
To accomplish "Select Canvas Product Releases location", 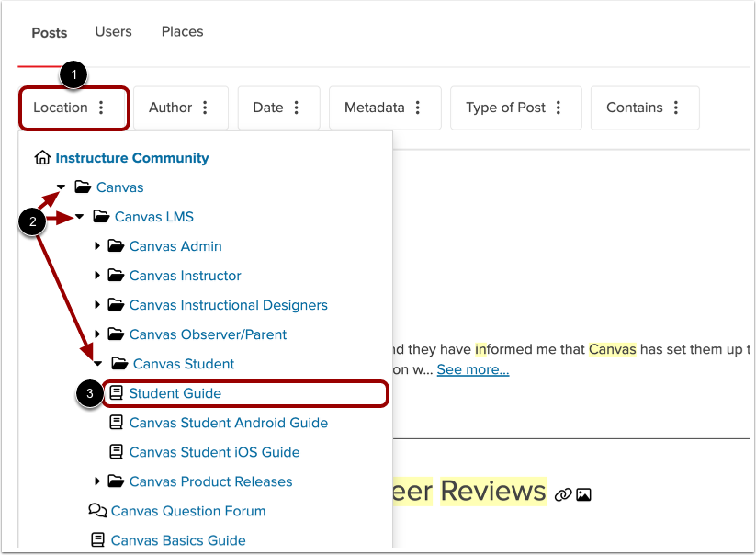I will point(210,481).
